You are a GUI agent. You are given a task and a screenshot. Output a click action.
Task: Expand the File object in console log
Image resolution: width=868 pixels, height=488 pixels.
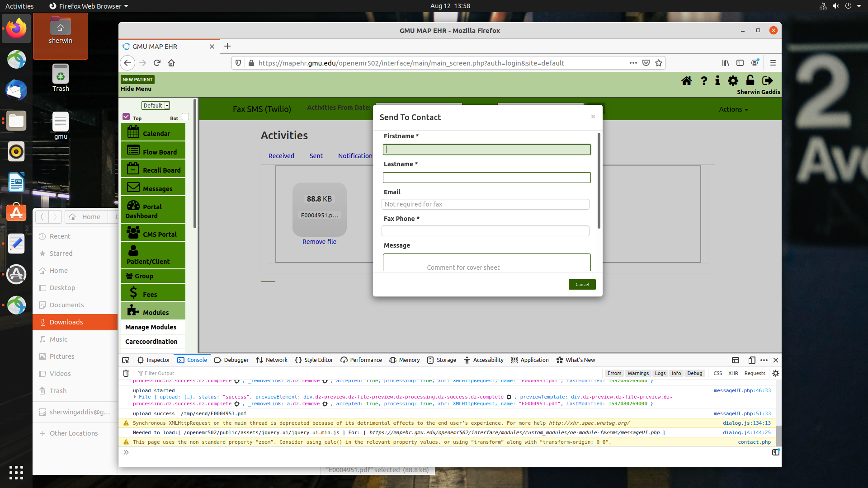click(x=135, y=397)
